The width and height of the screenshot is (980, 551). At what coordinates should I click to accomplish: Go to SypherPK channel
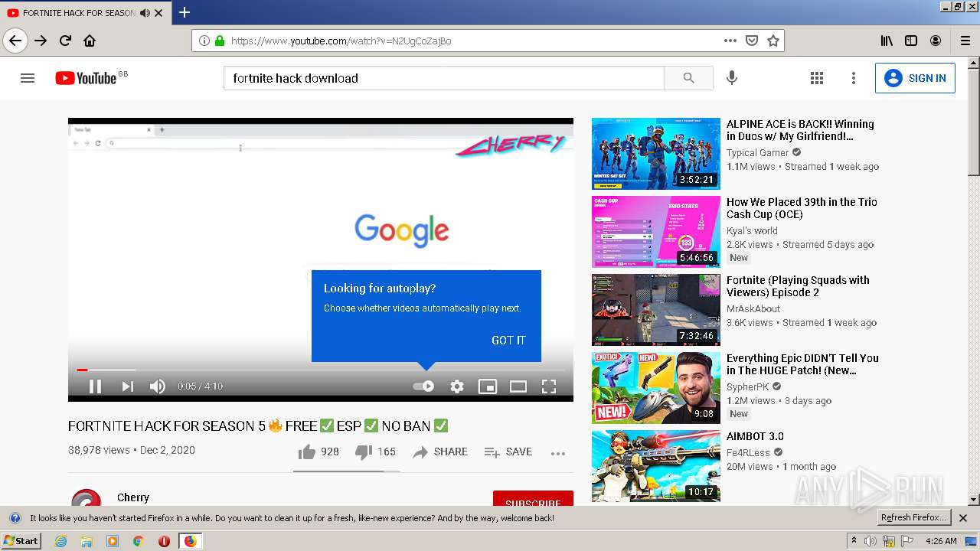pos(747,386)
